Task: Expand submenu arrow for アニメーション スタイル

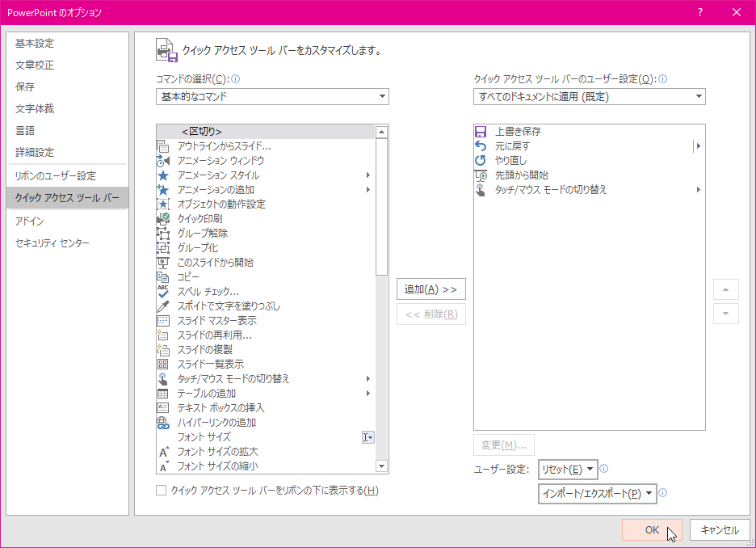Action: (x=367, y=175)
